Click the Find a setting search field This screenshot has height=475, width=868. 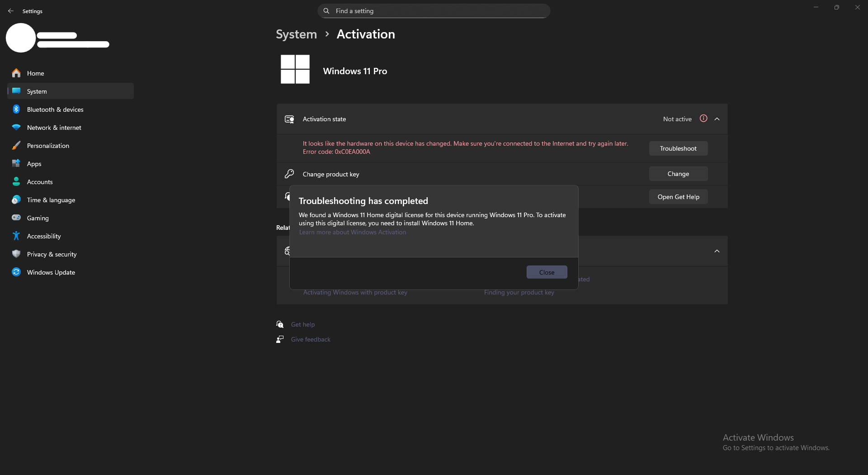click(x=434, y=11)
